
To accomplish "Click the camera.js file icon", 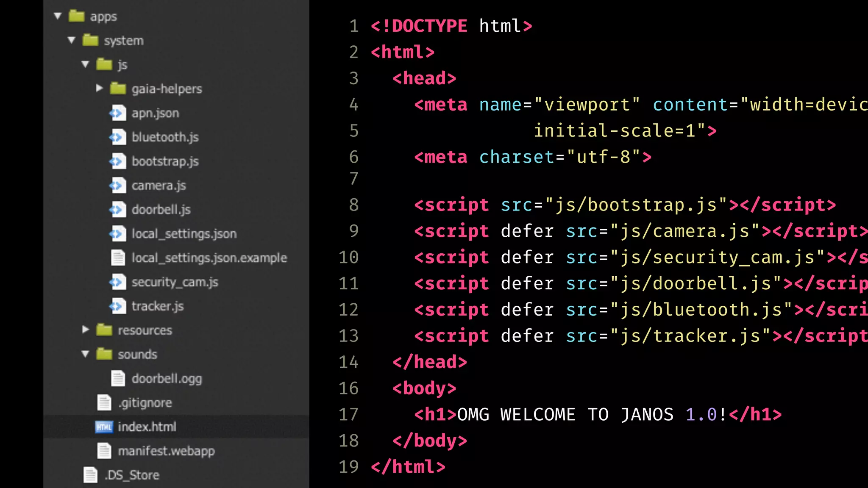I will 117,185.
